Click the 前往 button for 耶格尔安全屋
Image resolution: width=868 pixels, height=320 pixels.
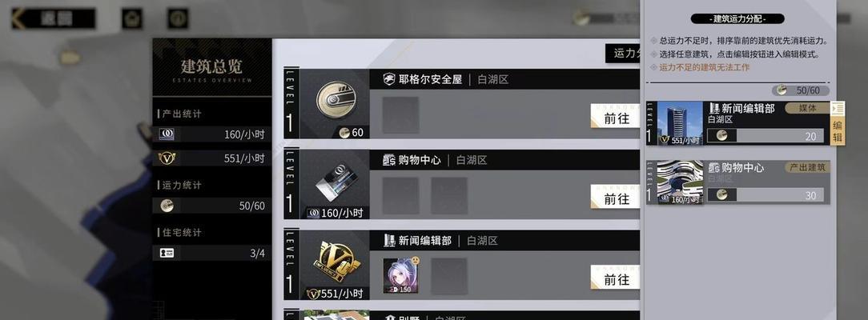(x=615, y=117)
